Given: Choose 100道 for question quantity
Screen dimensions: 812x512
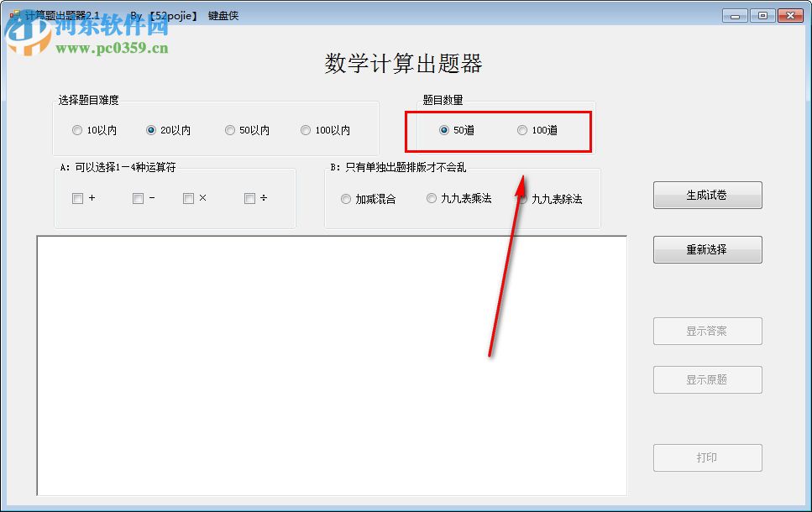Looking at the screenshot, I should point(522,131).
